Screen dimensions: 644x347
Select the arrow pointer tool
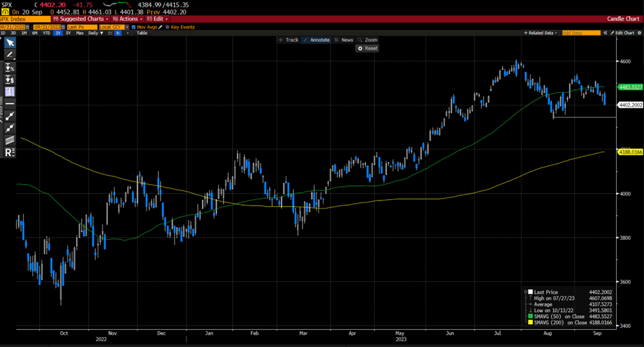10,43
